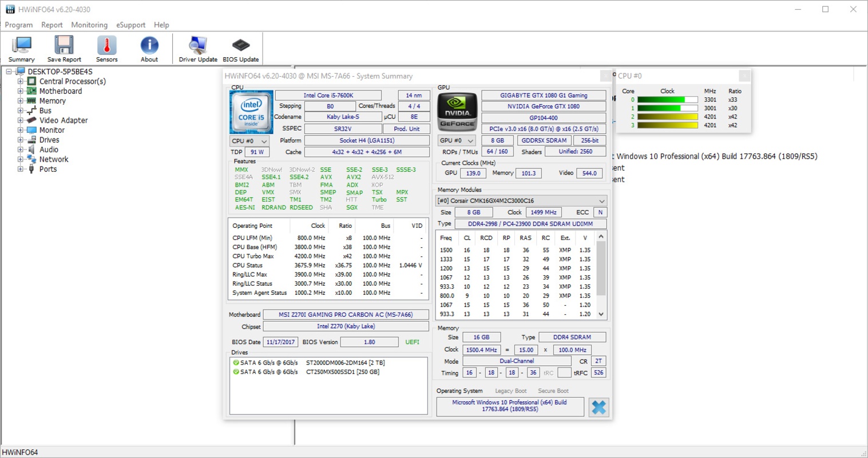
Task: Launch Driver Update tool
Action: pos(198,49)
